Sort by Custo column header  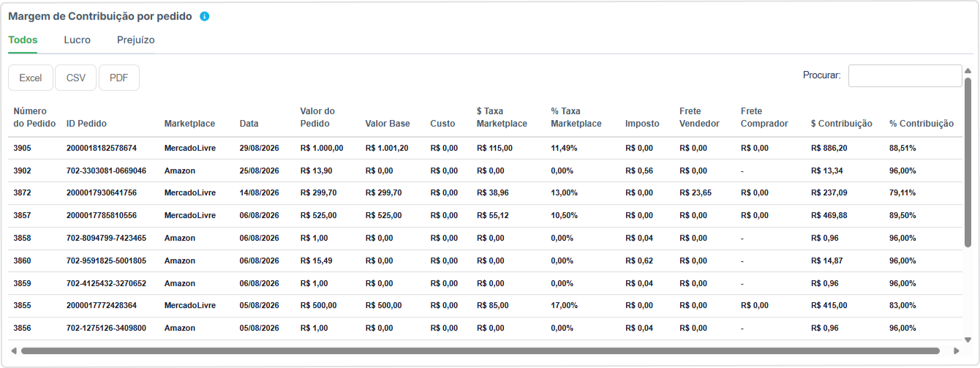click(x=442, y=124)
